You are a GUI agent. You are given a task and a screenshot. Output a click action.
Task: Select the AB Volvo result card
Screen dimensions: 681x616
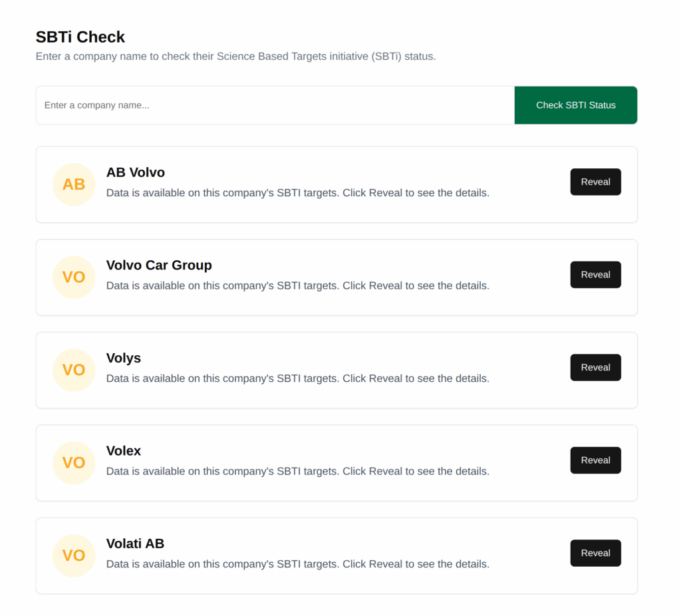(337, 184)
